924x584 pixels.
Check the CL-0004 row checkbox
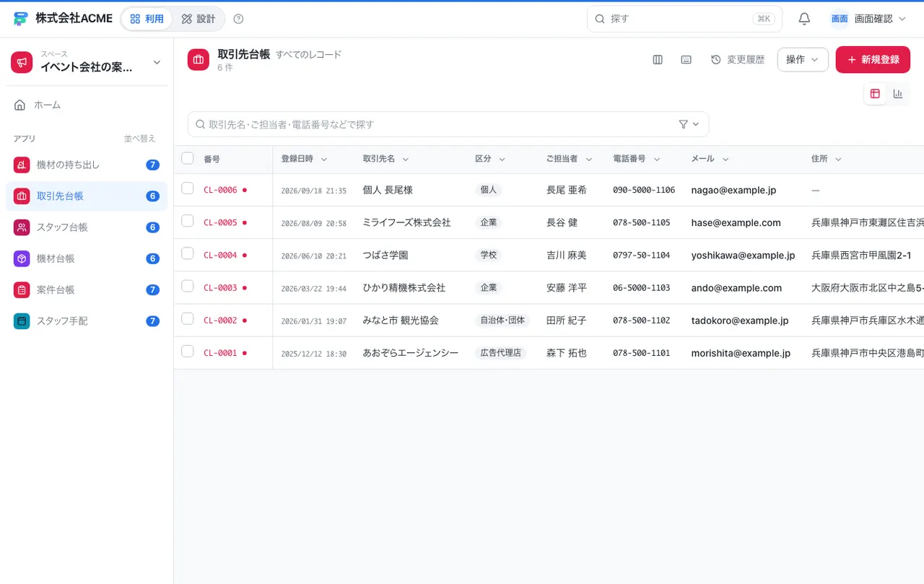[188, 253]
